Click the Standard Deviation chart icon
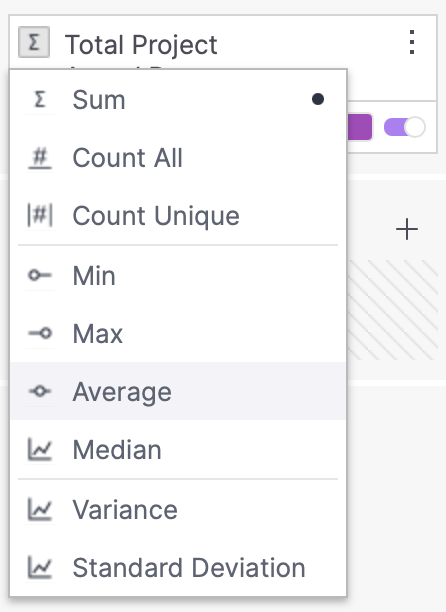 point(40,568)
